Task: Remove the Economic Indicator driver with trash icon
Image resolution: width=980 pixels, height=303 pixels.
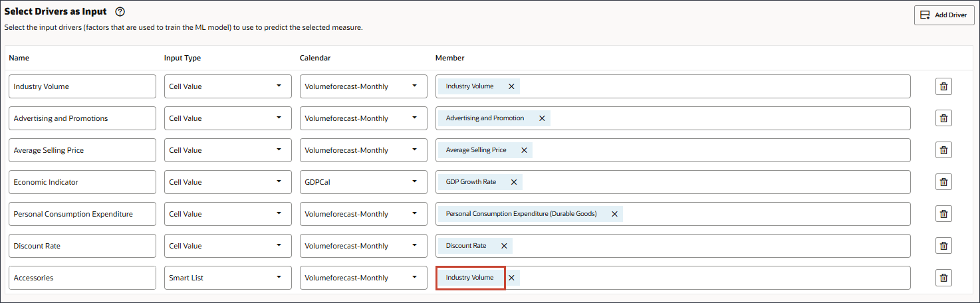Action: point(943,182)
